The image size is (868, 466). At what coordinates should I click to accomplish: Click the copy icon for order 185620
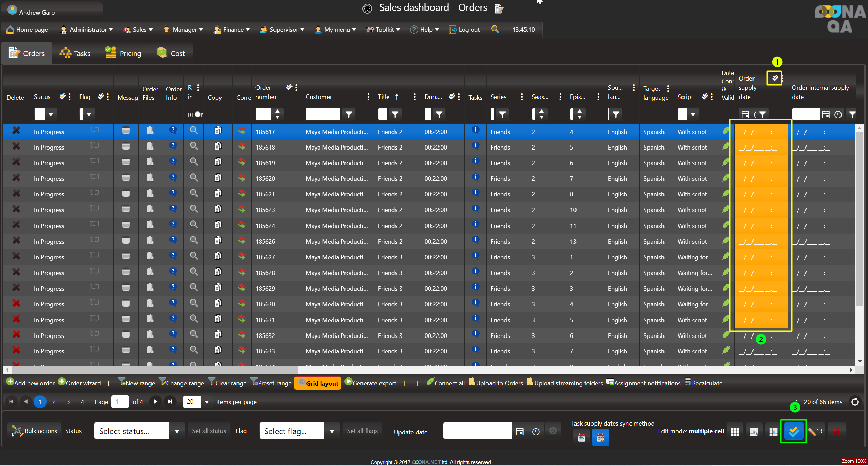coord(218,177)
